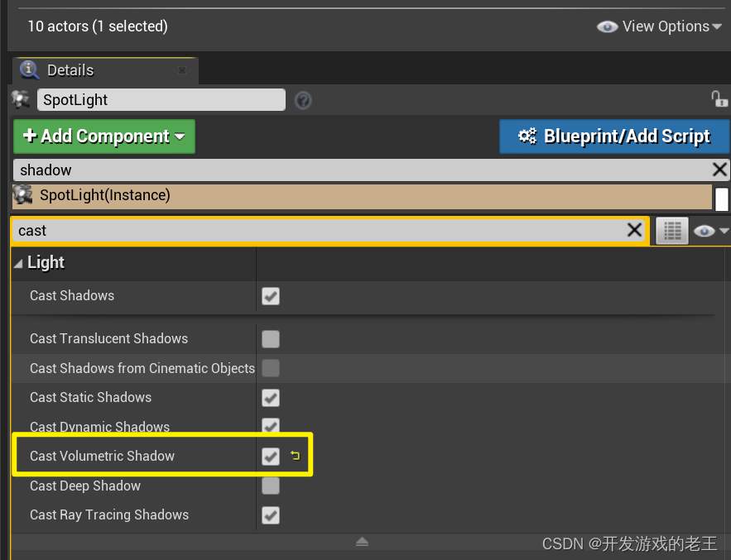Click Blueprint/Add Script button
Screen dimensions: 731x560
614,136
